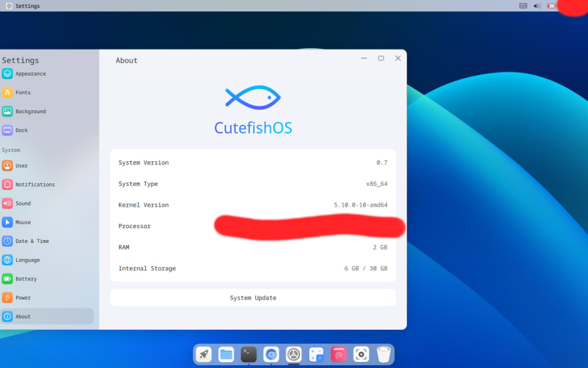
Task: Go to Mouse settings
Action: (x=47, y=222)
